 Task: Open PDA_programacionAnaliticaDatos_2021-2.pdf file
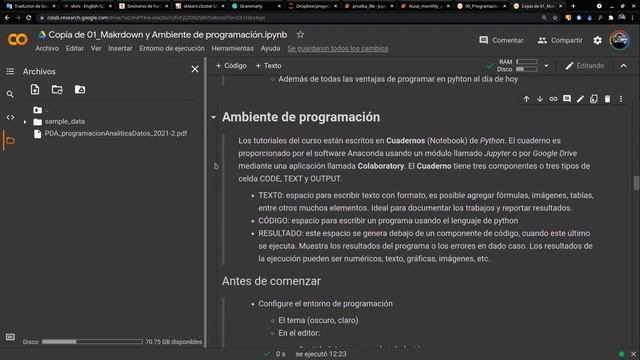point(116,133)
